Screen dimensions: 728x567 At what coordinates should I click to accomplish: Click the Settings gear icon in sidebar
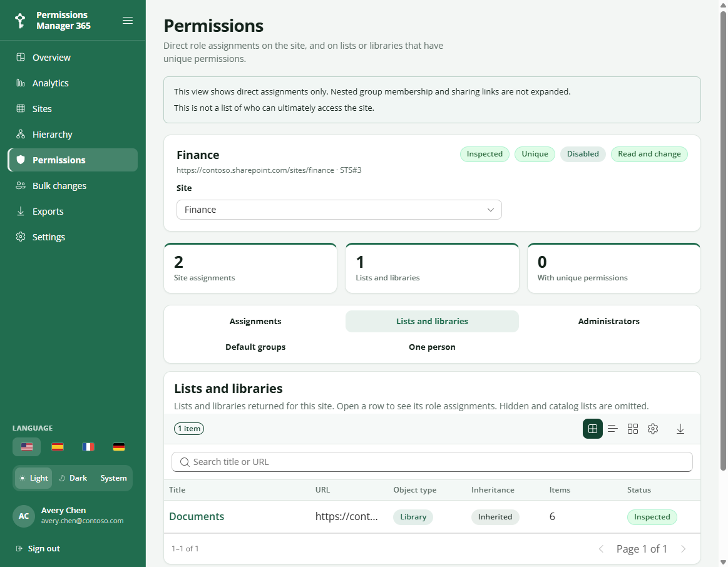(x=21, y=237)
